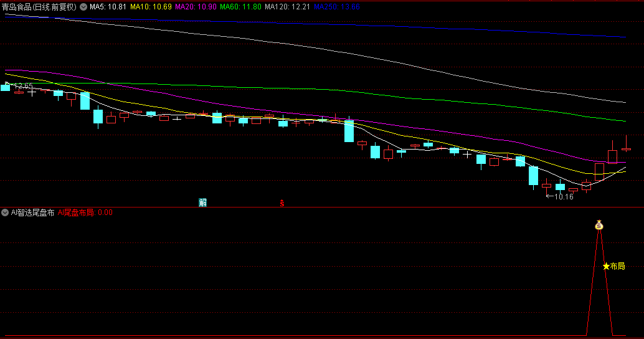Open dropdown next to 青岛食品 chart title
Image resolution: width=644 pixels, height=339 pixels.
point(83,7)
